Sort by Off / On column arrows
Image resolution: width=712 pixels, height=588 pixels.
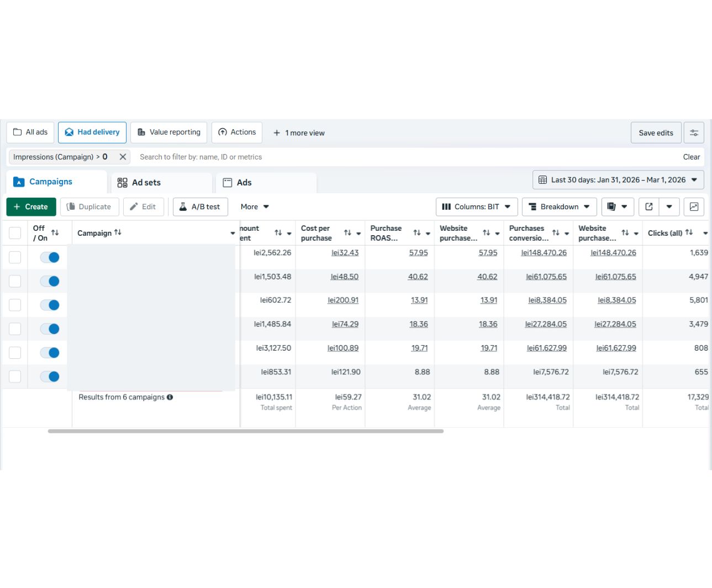point(55,232)
